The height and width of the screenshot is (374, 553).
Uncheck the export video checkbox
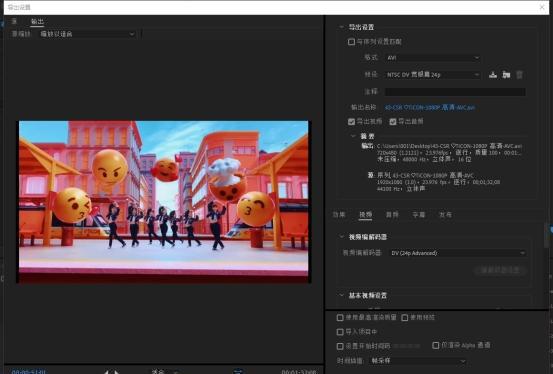[351, 121]
